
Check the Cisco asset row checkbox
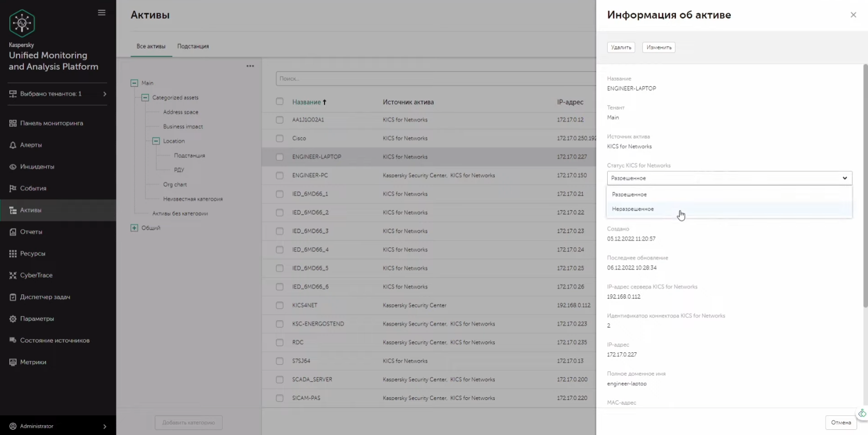tap(279, 139)
